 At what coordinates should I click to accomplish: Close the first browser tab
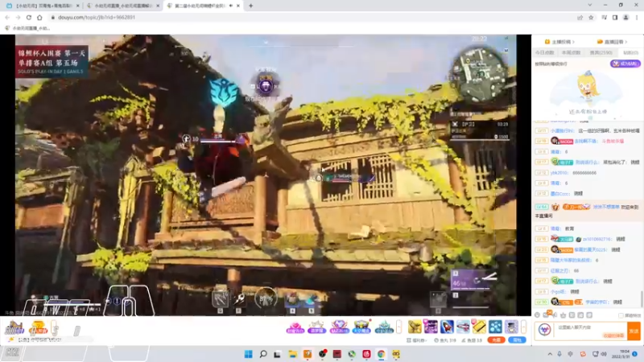(77, 6)
